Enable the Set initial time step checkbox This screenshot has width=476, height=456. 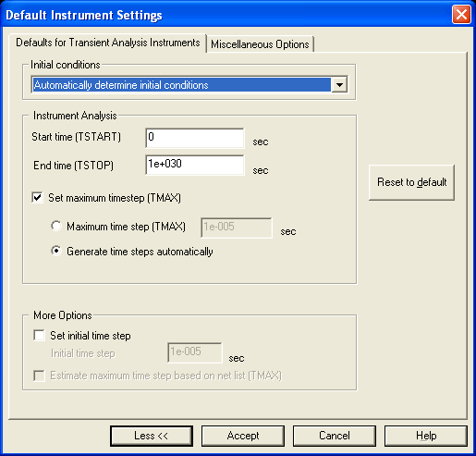(39, 336)
